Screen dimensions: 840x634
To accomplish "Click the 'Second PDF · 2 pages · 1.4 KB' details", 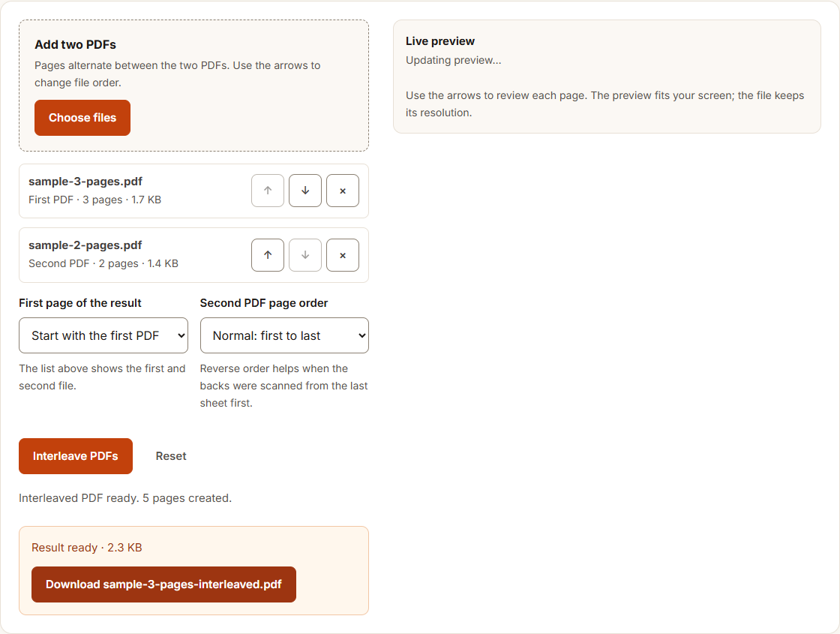I will point(103,263).
